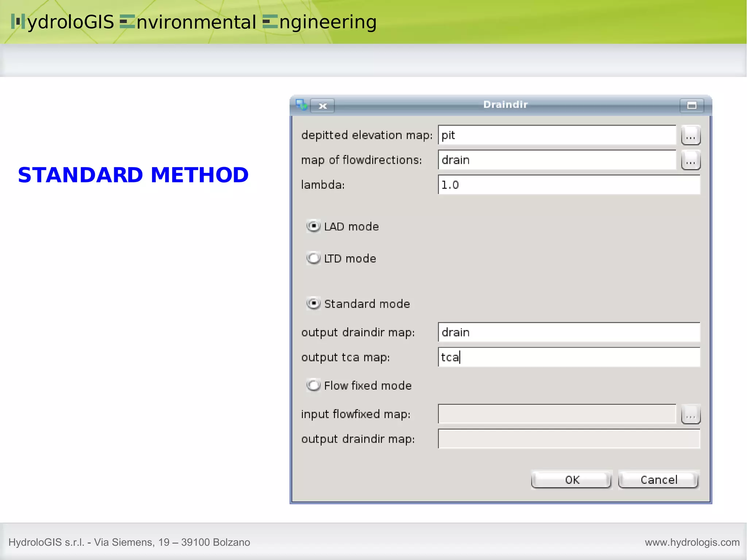Confirm the dialog with the OK button
Screen dimensions: 747x560
click(572, 480)
